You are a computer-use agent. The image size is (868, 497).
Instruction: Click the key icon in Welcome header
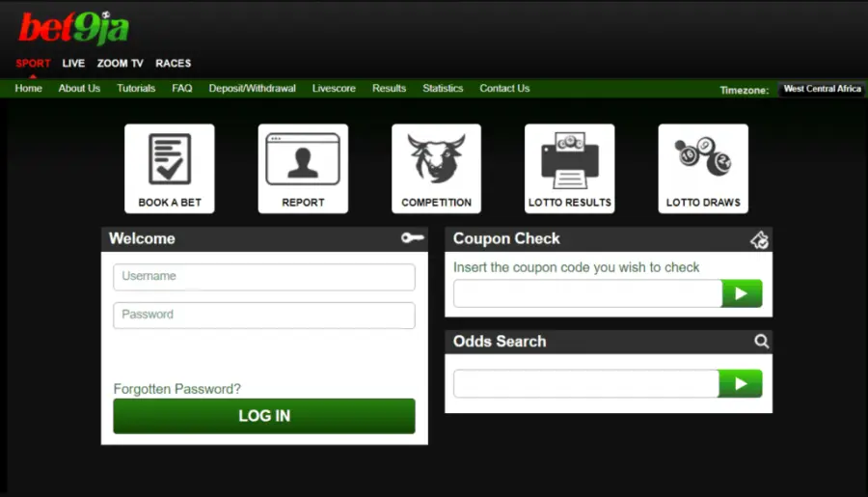click(x=413, y=238)
